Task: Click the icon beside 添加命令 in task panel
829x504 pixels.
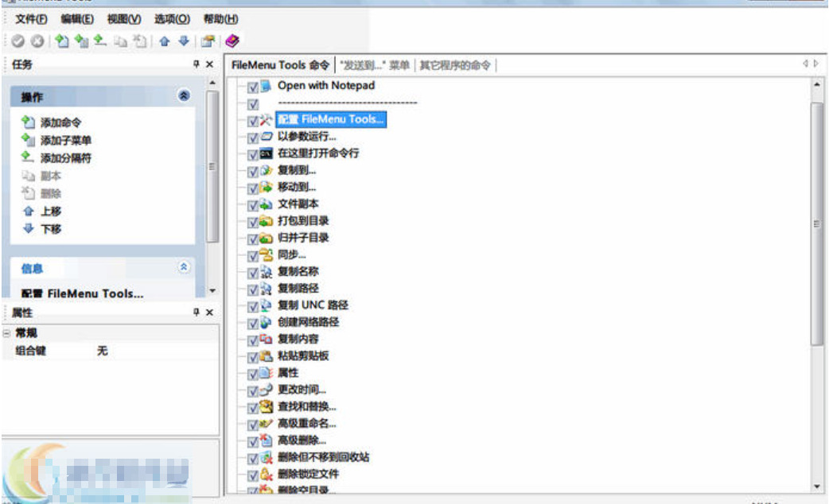Action: [x=28, y=122]
